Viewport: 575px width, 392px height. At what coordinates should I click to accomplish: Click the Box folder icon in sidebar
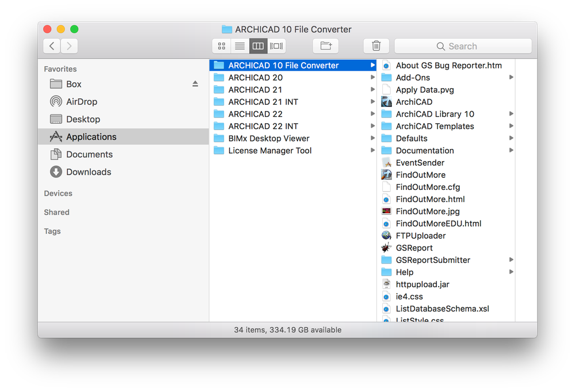pos(56,84)
